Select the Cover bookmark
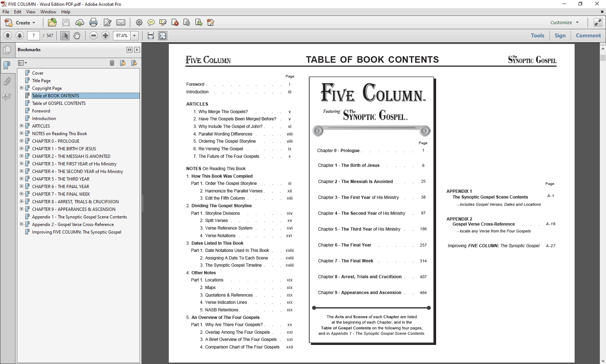This screenshot has height=364, width=606. pos(38,73)
